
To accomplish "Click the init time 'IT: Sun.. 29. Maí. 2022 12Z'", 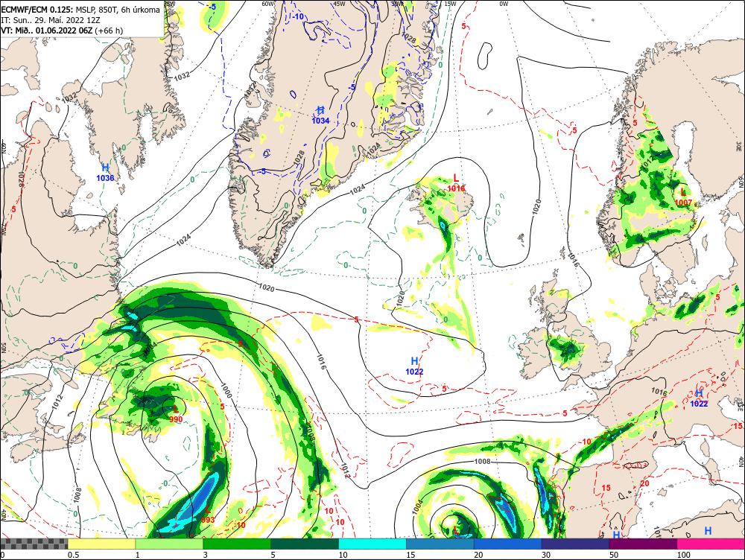I will pos(49,20).
